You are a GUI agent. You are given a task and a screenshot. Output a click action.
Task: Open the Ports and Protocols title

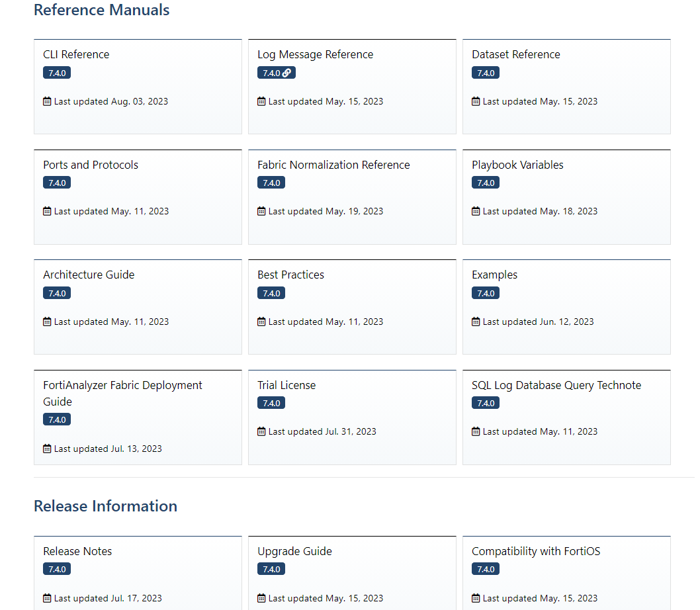tap(91, 165)
